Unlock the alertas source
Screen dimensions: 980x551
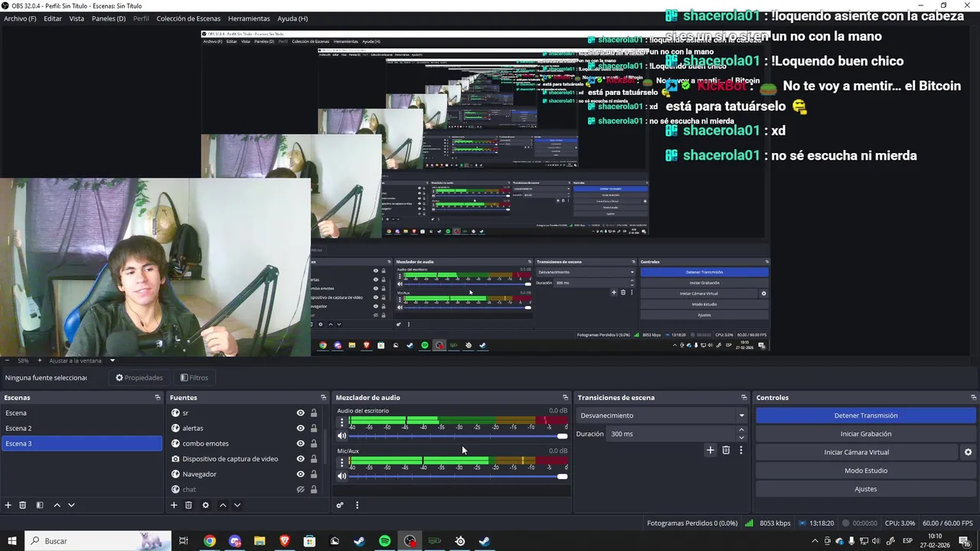point(313,429)
